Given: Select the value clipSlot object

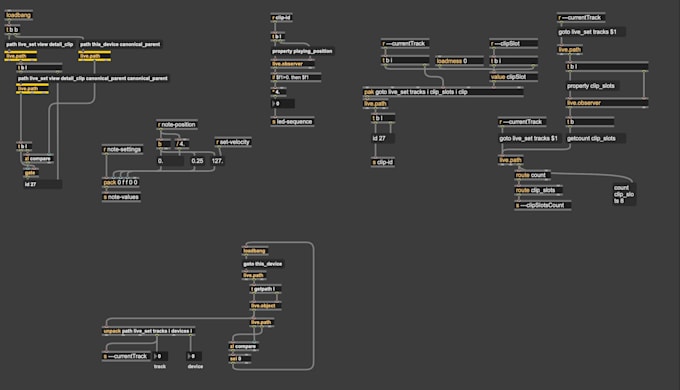Looking at the screenshot, I should (x=513, y=77).
